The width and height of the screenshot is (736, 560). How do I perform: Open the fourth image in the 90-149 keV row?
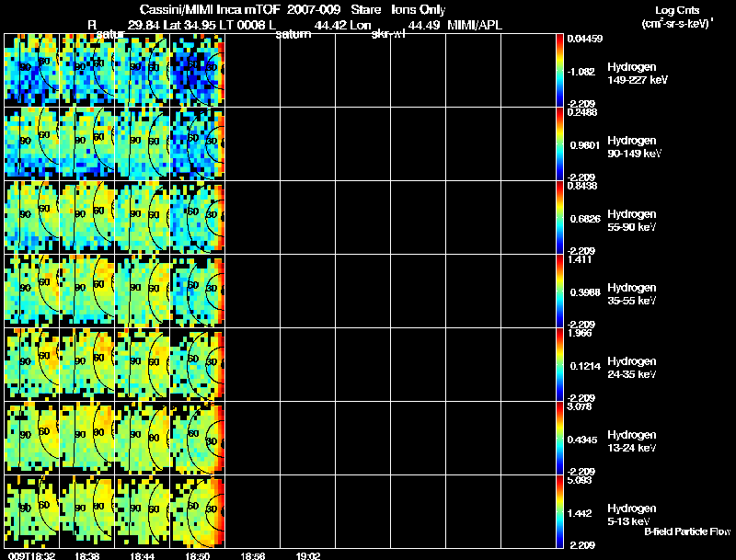[x=197, y=143]
